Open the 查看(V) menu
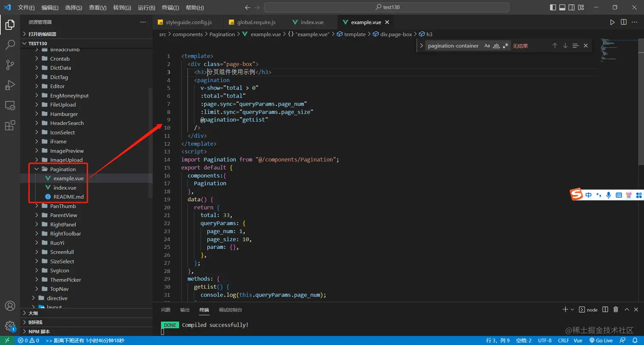Viewport: 644px width, 345px height. point(98,8)
